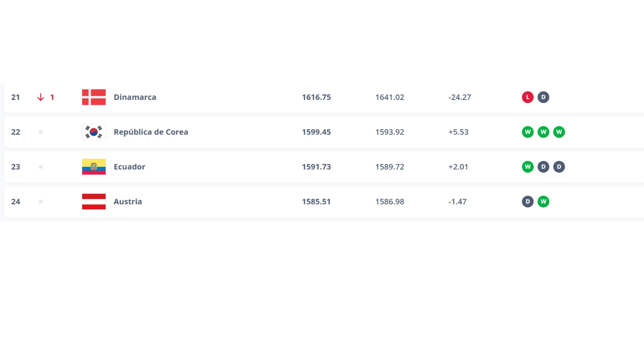Click Corea's first green W badge
The width and height of the screenshot is (644, 362).
coord(528,132)
